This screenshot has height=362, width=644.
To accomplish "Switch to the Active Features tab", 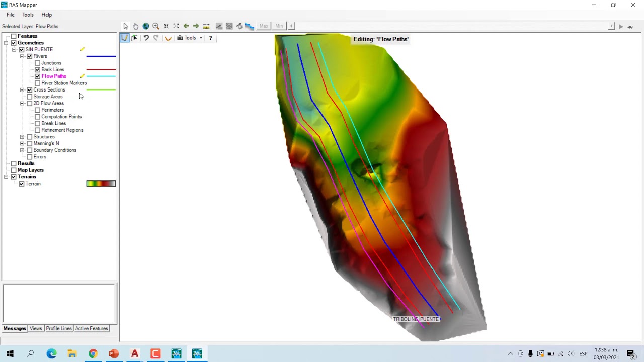I will pos(92,328).
